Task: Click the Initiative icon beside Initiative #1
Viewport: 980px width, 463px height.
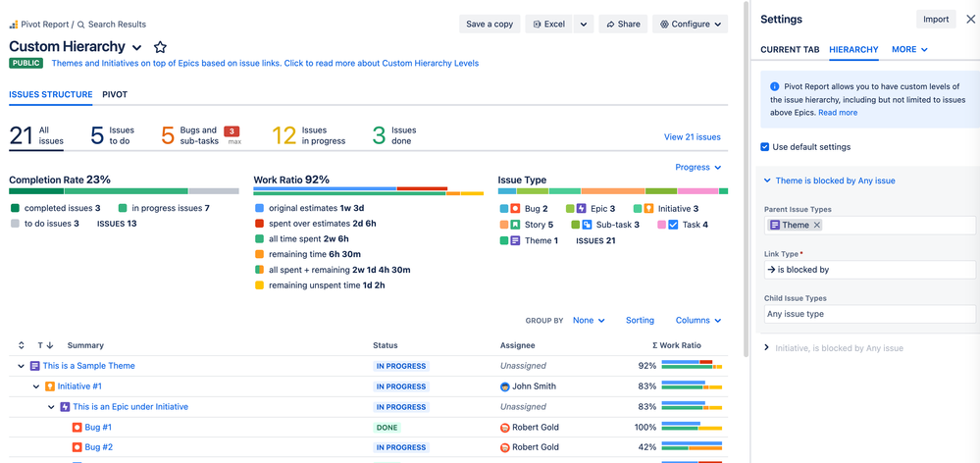Action: [50, 386]
